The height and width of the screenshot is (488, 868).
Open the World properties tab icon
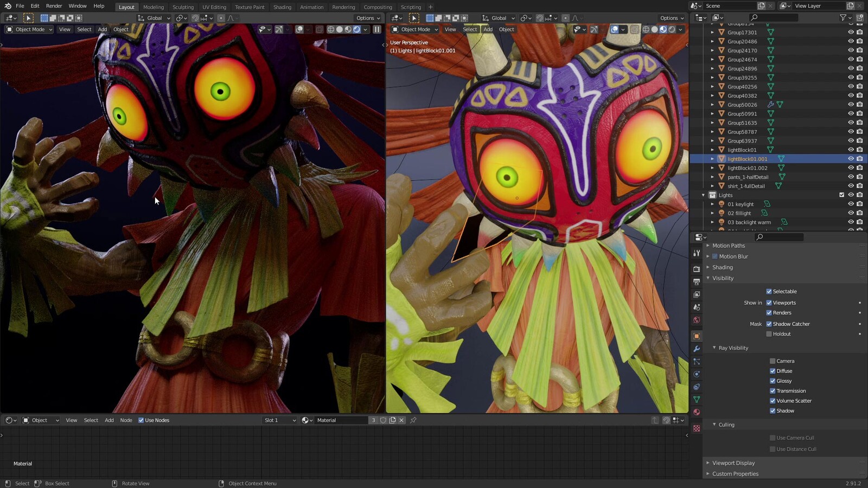click(x=697, y=320)
